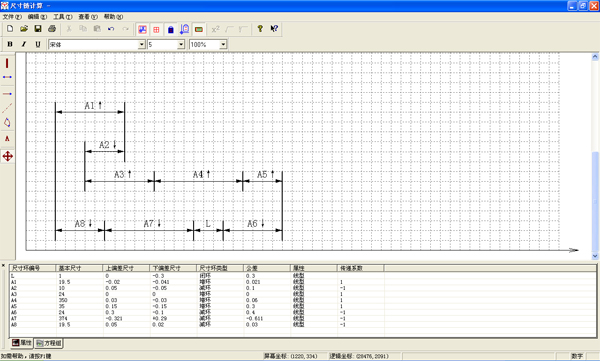Undo the last action
Viewport: 600px width, 361px height.
[111, 29]
